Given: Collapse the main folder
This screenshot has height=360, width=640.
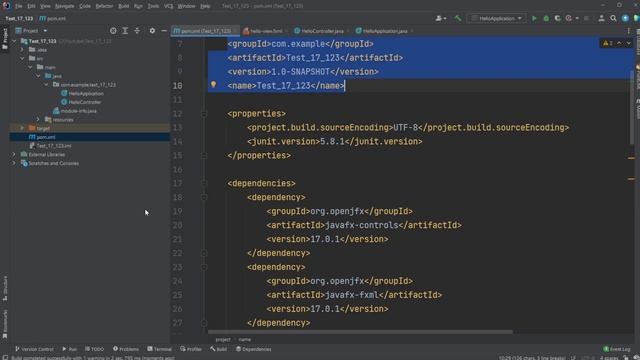Looking at the screenshot, I should [x=31, y=67].
